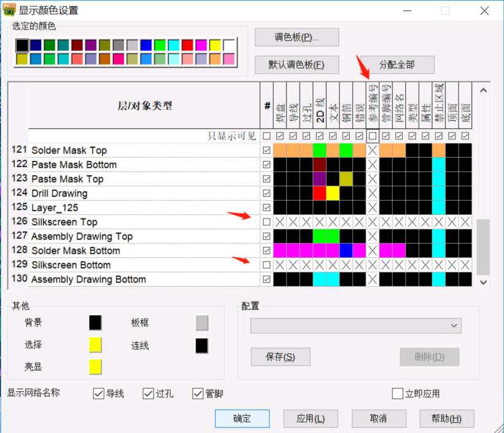The height and width of the screenshot is (433, 504).
Task: Click the layer list scroll-up arrow
Action: (x=483, y=90)
